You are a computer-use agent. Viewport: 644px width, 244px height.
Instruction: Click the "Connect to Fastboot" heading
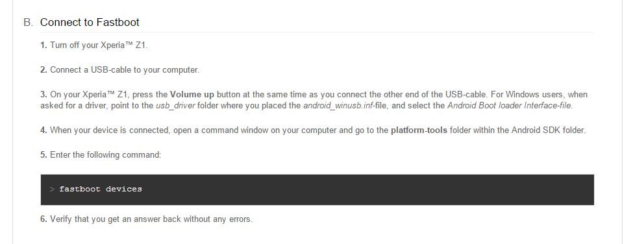pos(90,22)
